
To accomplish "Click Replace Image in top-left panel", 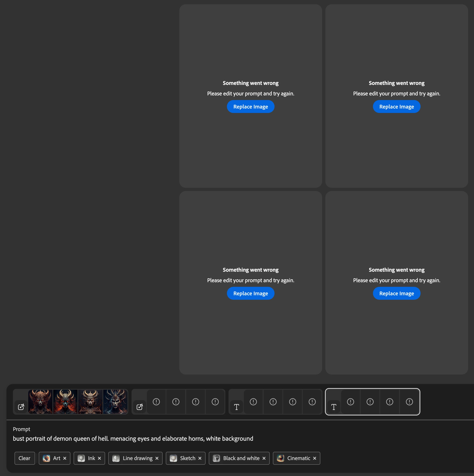I will click(x=251, y=107).
